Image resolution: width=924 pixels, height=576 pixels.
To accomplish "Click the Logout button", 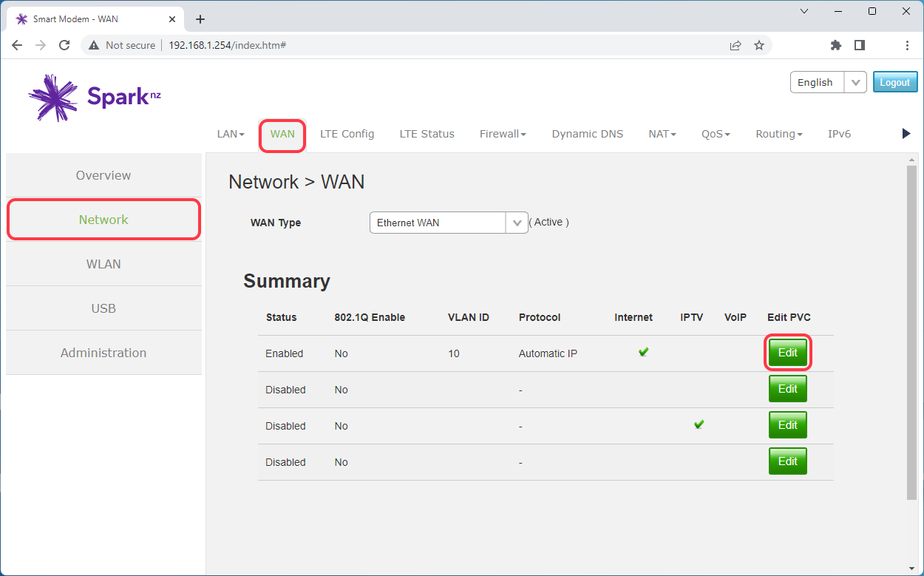I will (895, 82).
